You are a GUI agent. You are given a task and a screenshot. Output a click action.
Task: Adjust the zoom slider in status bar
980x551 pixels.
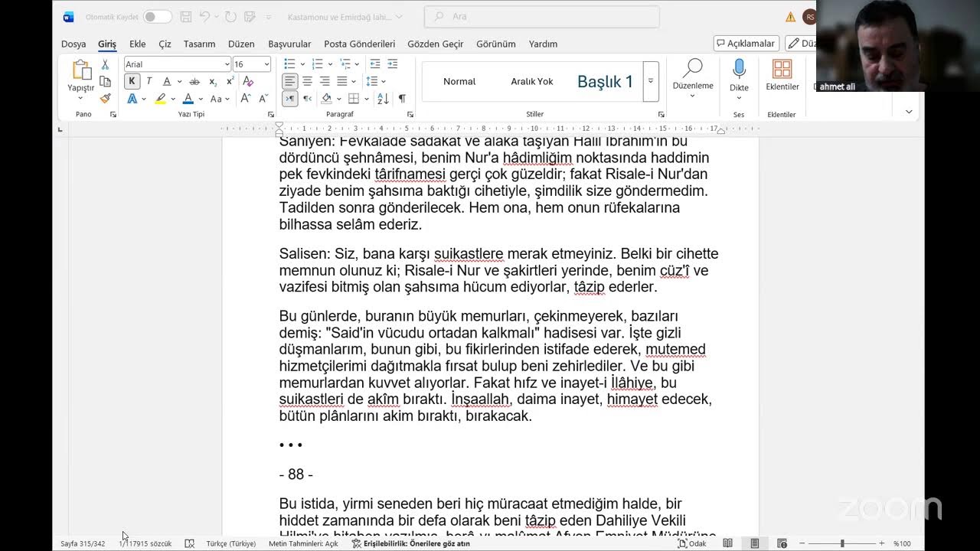[x=842, y=543]
